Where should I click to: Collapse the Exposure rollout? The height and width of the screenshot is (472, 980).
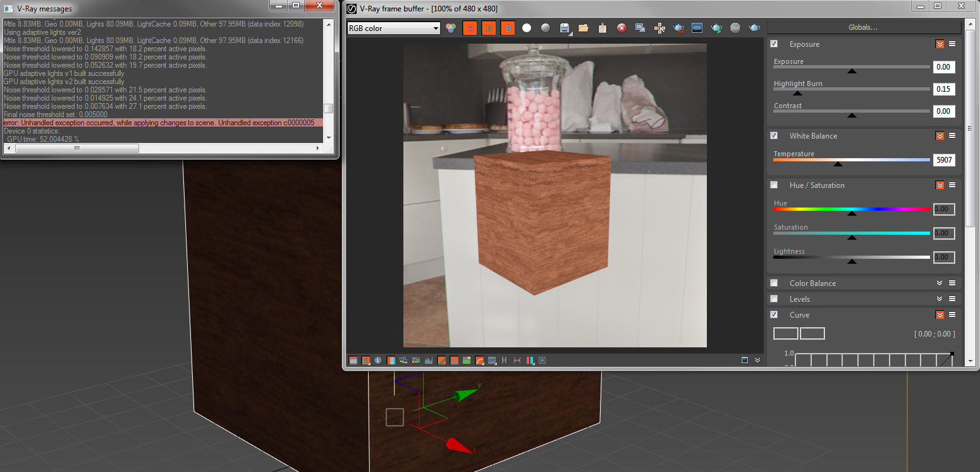[940, 44]
